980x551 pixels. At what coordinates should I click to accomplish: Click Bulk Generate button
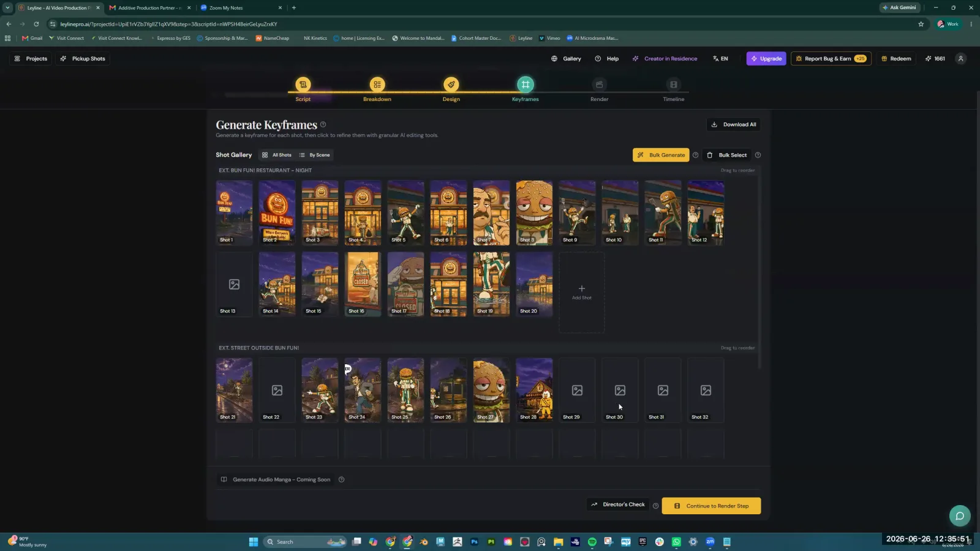661,155
